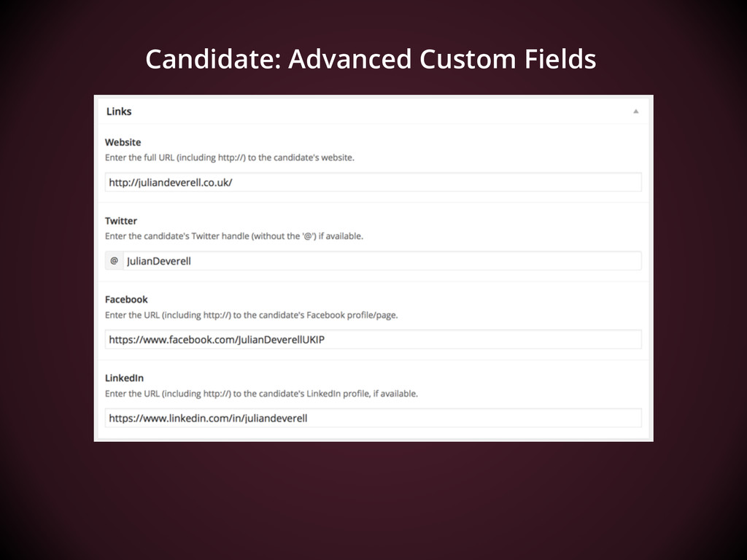The height and width of the screenshot is (560, 747).
Task: Click the Twitter handle instruction text
Action: point(234,236)
